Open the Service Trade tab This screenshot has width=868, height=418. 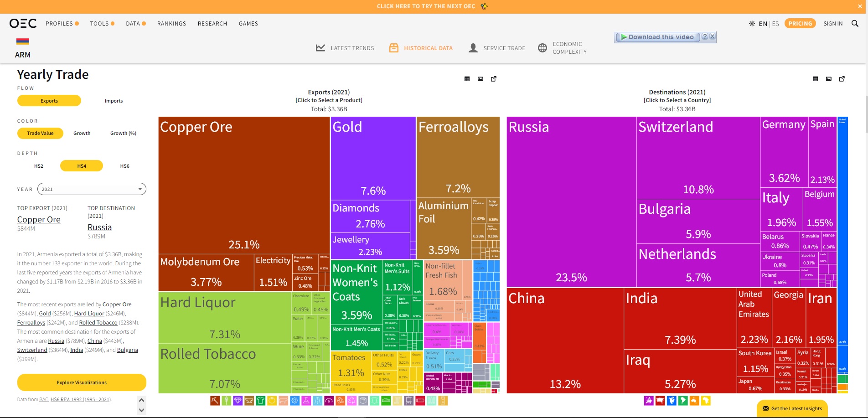497,48
